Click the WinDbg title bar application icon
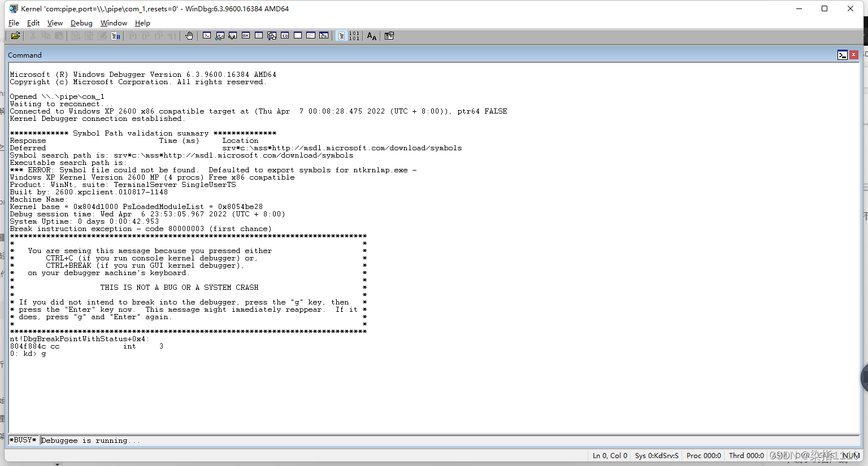This screenshot has height=466, width=868. point(14,8)
